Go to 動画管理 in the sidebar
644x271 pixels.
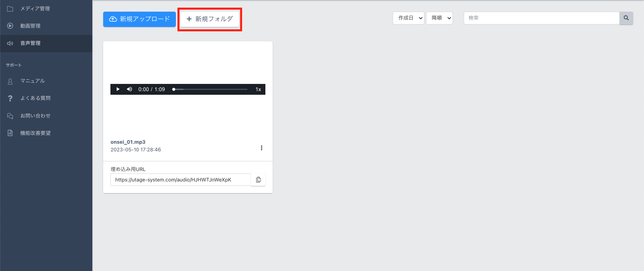point(31,26)
